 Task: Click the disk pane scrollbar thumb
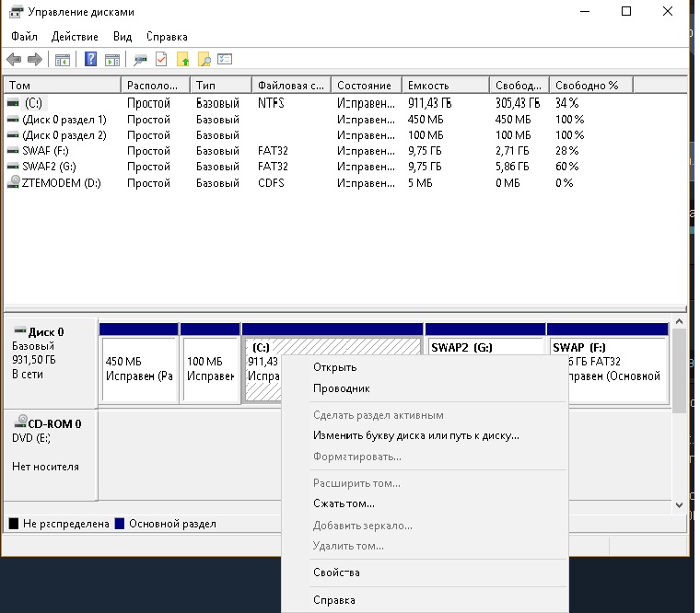click(x=679, y=371)
